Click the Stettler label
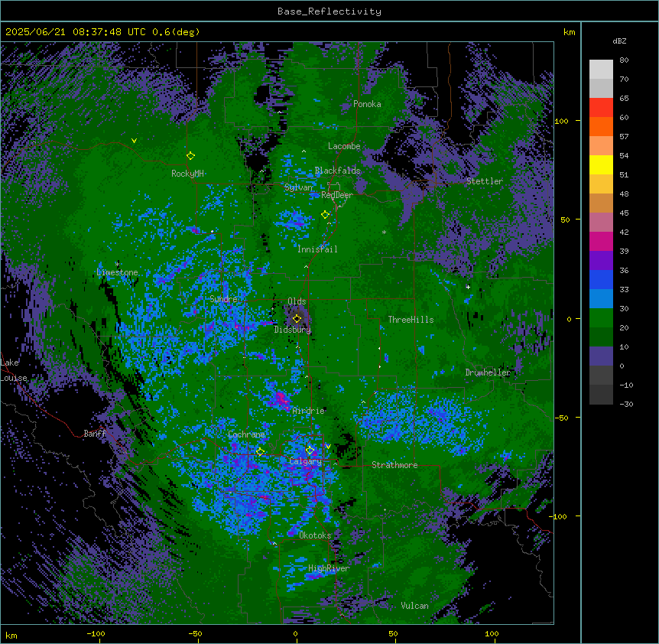This screenshot has width=659, height=644. tap(485, 181)
